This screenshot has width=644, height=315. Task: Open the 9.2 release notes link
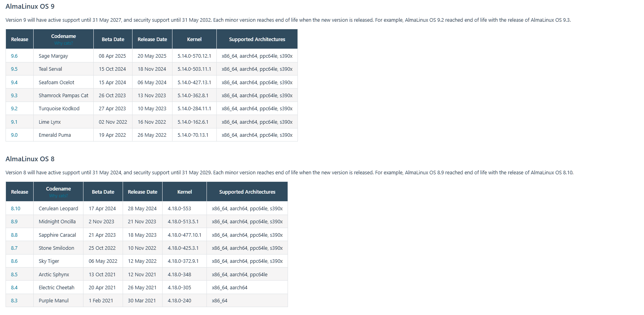[14, 109]
